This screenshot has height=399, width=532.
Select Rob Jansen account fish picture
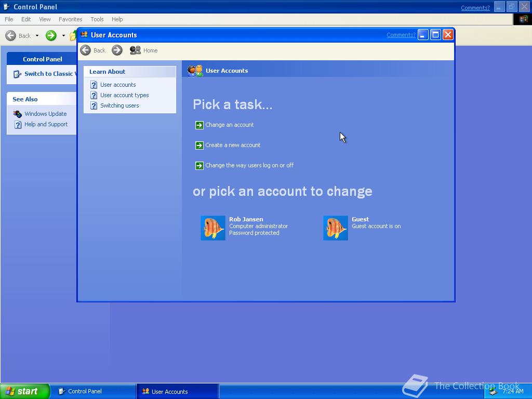point(213,228)
